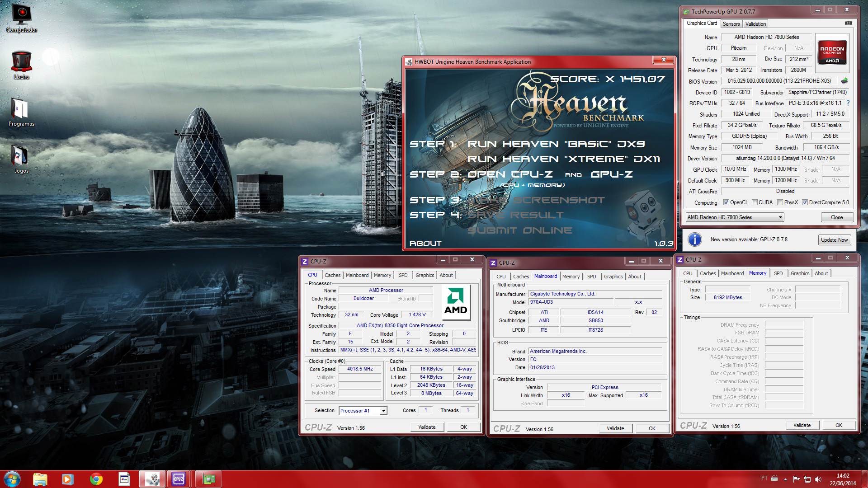Toggle the CUDA checkbox in GPU-Z
Screen dimensions: 868x488
coord(755,202)
